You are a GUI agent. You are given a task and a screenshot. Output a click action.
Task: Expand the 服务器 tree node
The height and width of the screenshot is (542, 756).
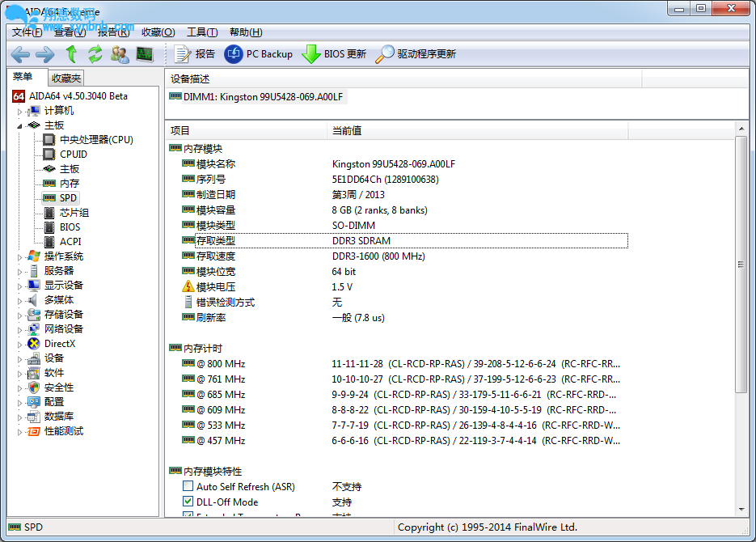pyautogui.click(x=19, y=272)
